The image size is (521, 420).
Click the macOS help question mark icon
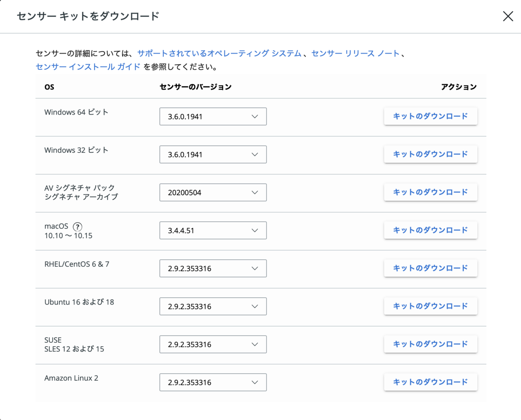(77, 226)
